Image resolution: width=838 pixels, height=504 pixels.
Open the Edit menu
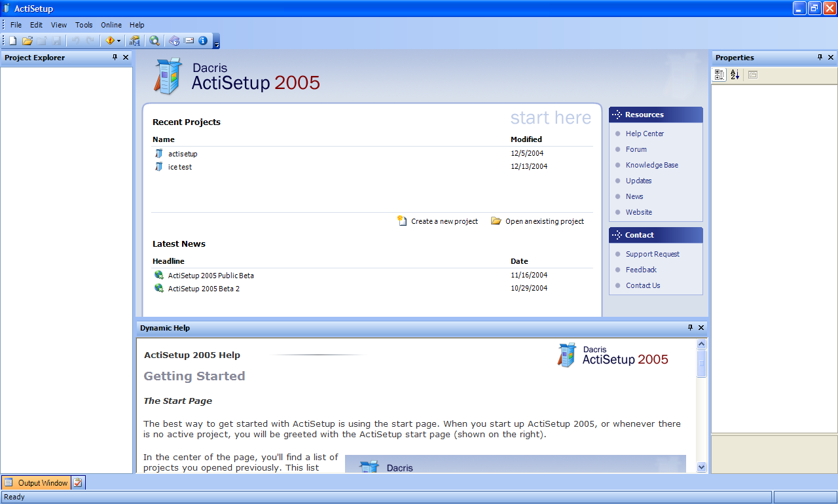point(36,25)
